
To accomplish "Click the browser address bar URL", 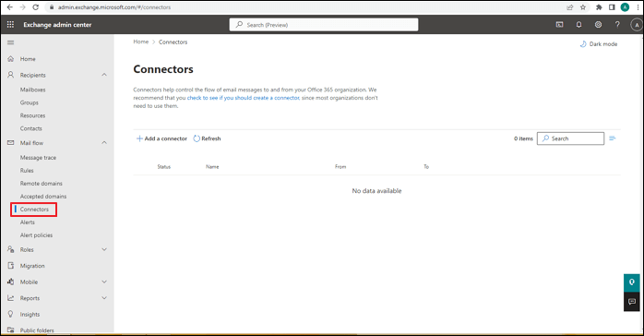I will coord(114,7).
